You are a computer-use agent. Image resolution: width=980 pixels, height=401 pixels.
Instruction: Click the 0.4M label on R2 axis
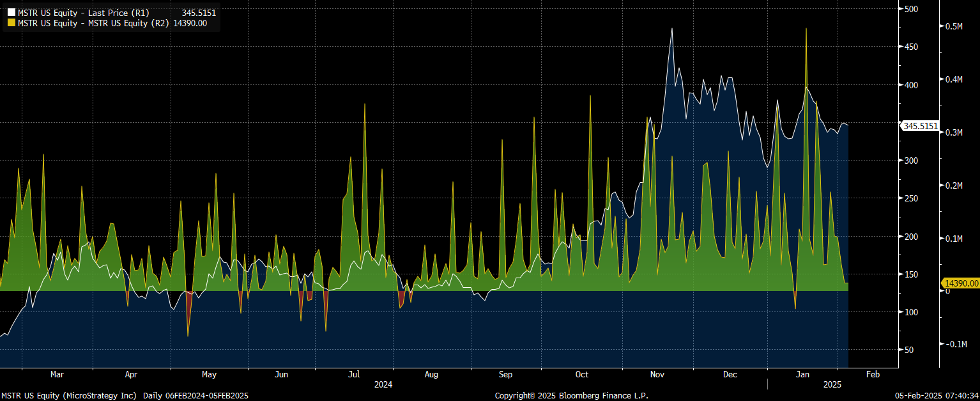[x=954, y=79]
